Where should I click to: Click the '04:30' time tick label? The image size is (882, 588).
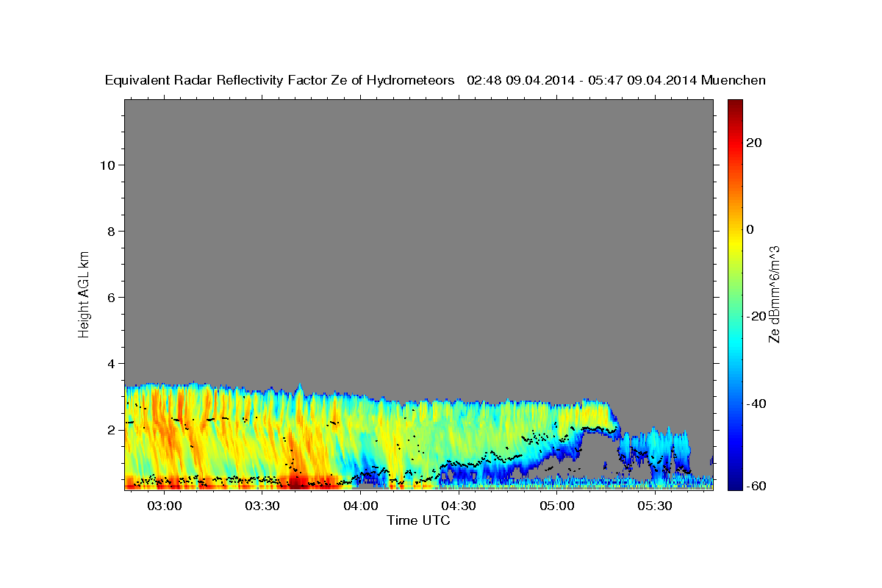pyautogui.click(x=459, y=506)
